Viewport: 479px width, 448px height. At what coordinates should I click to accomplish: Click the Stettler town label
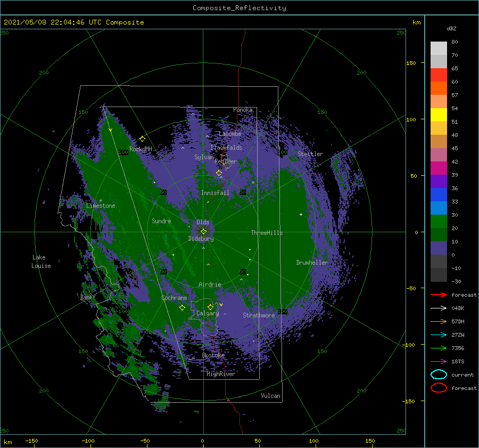click(x=310, y=154)
